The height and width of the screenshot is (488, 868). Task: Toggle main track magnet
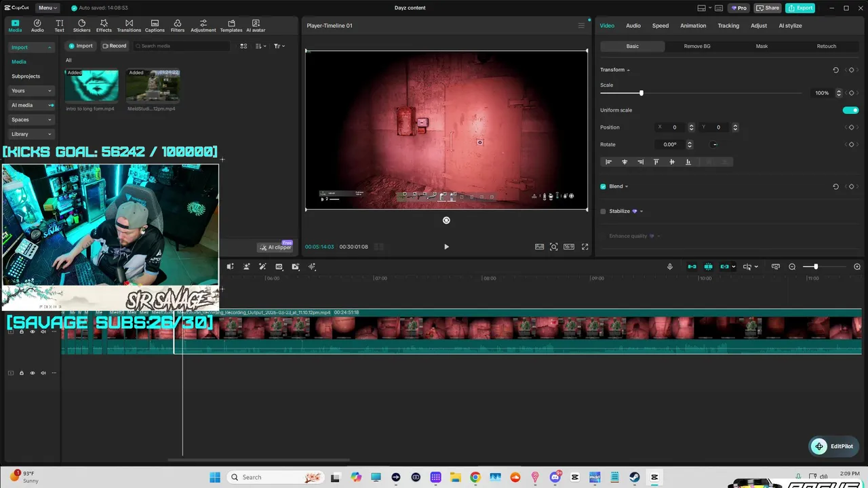tap(692, 267)
